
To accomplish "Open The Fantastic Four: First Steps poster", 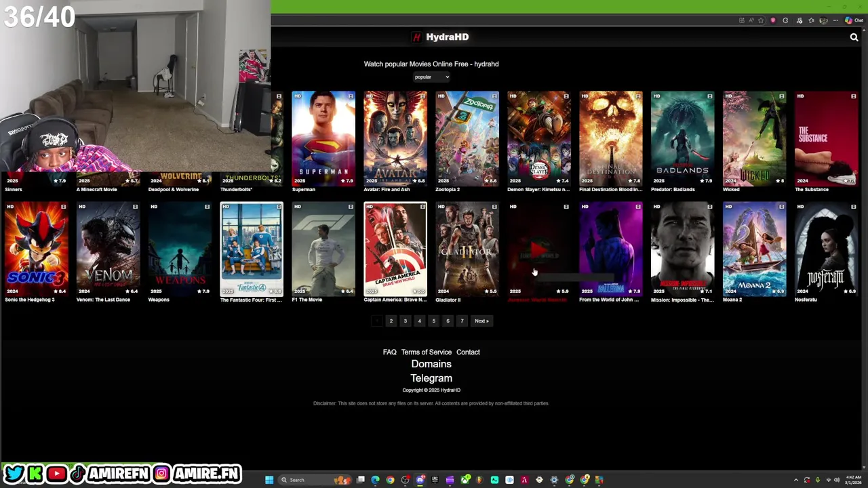I will (252, 249).
